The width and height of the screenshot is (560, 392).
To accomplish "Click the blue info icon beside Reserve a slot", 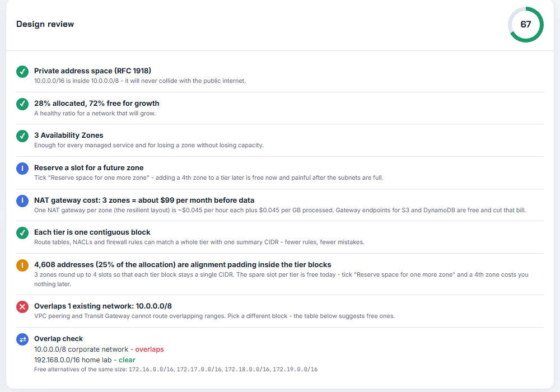I will point(22,168).
